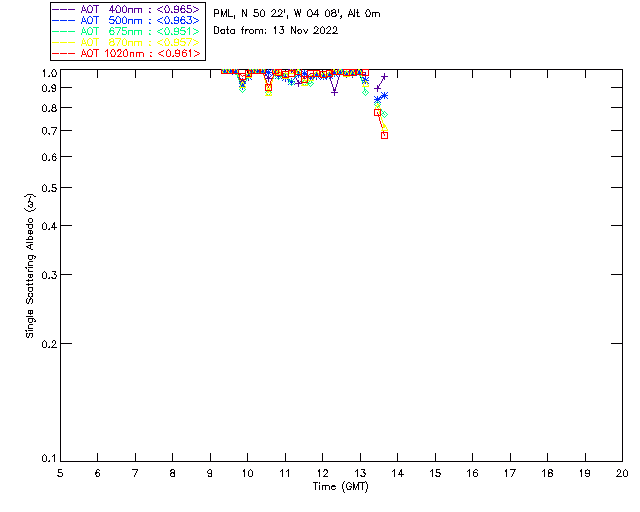Click the x-axis hour label 19
640x512 pixels.
[x=585, y=473]
